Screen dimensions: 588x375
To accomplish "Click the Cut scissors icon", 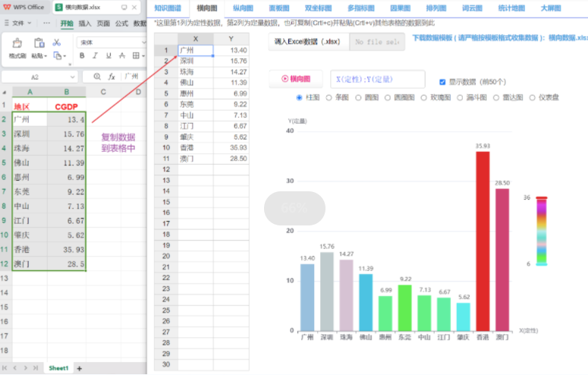I will pyautogui.click(x=57, y=43).
